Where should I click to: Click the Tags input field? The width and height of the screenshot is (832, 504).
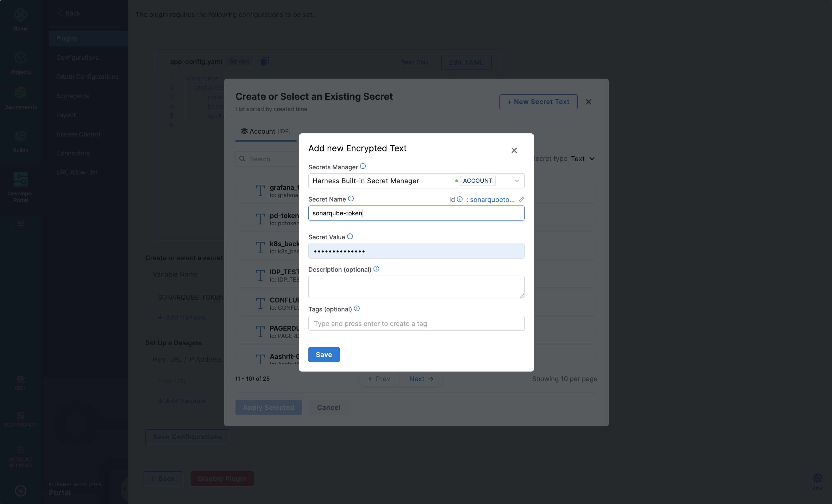[x=416, y=323]
